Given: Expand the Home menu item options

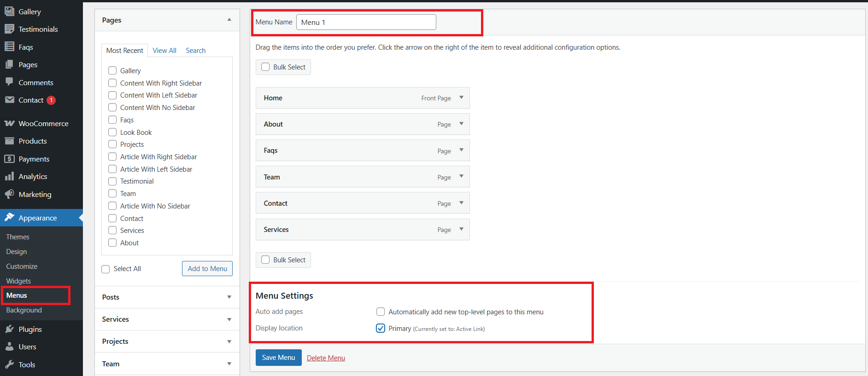Looking at the screenshot, I should (x=461, y=98).
